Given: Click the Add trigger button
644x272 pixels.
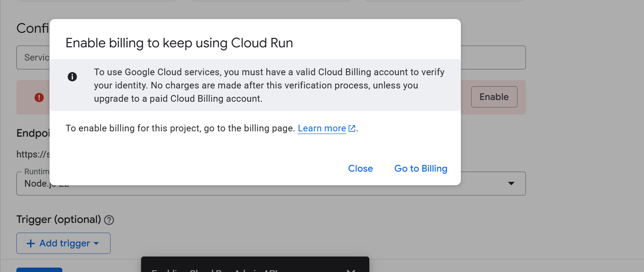Looking at the screenshot, I should pyautogui.click(x=63, y=243).
